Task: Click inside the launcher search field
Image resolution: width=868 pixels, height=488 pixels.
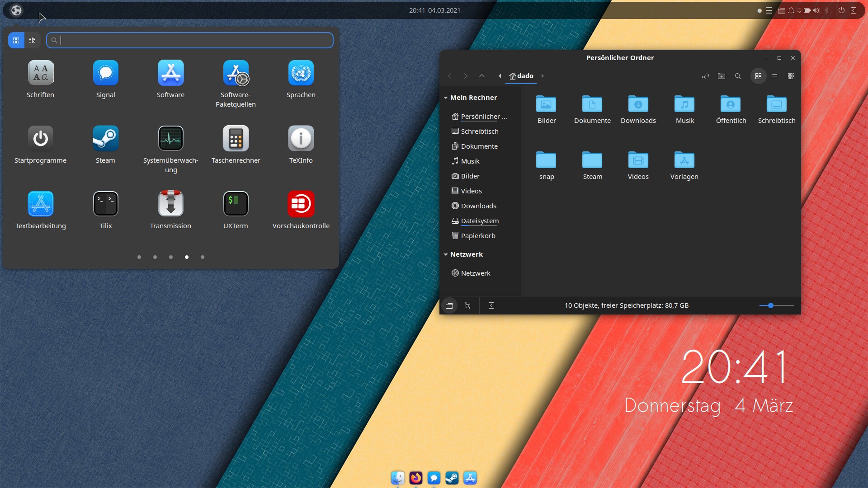Action: (190, 40)
